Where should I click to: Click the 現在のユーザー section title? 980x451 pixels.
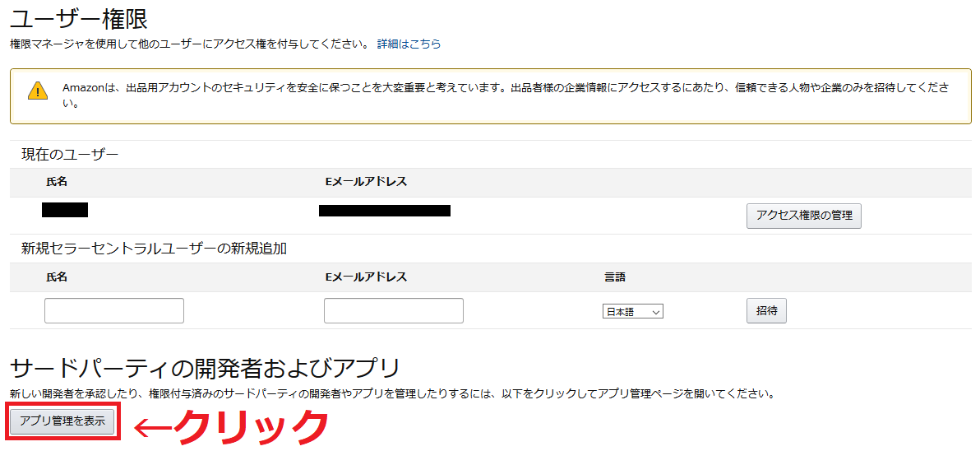(70, 154)
